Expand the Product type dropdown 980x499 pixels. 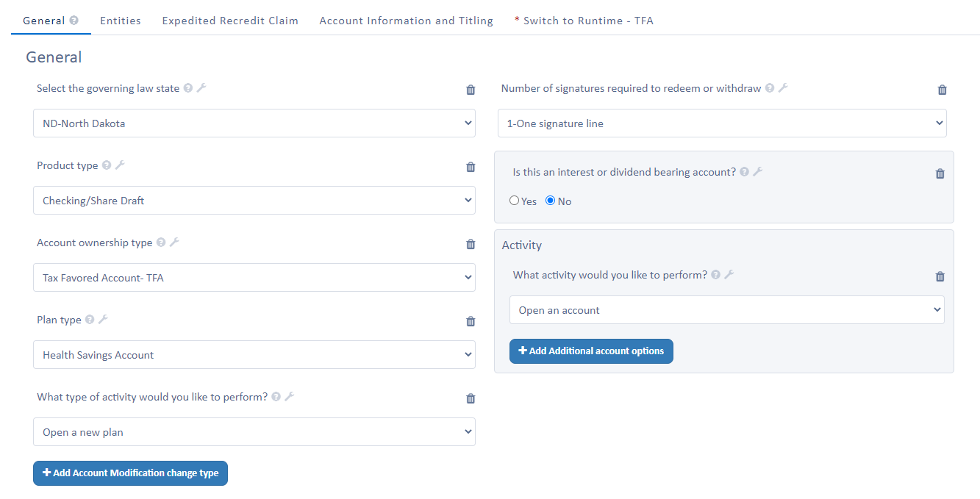click(x=254, y=201)
